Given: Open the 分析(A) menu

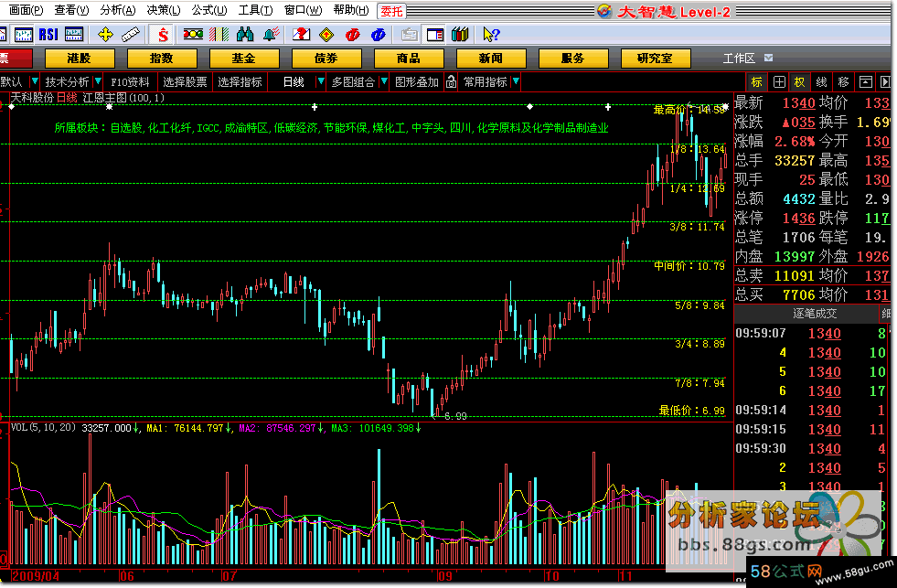Looking at the screenshot, I should (118, 10).
